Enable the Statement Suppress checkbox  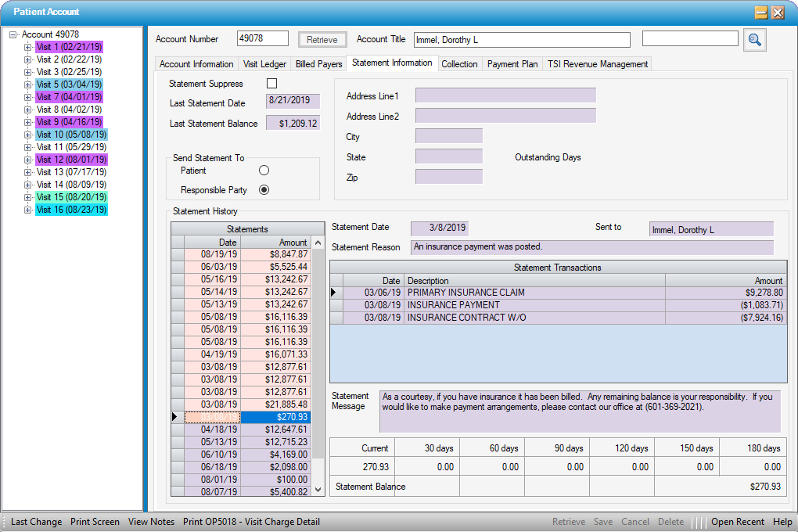click(x=272, y=84)
